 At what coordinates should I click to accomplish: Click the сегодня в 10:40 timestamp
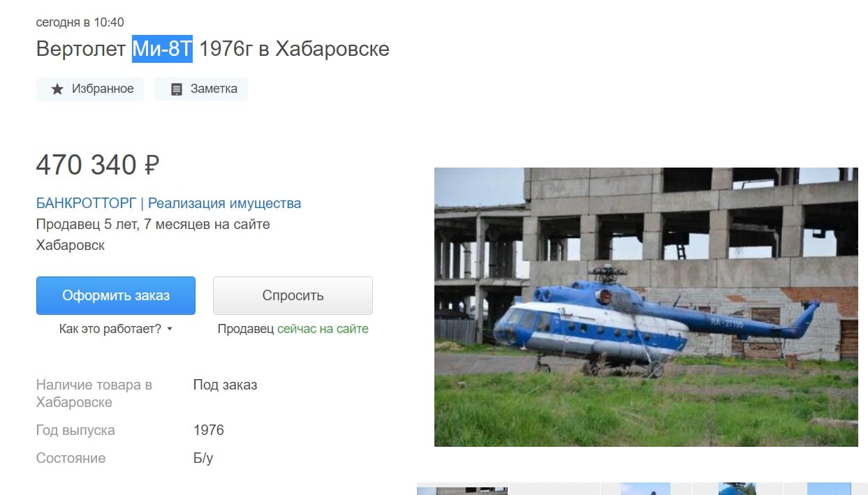(80, 22)
